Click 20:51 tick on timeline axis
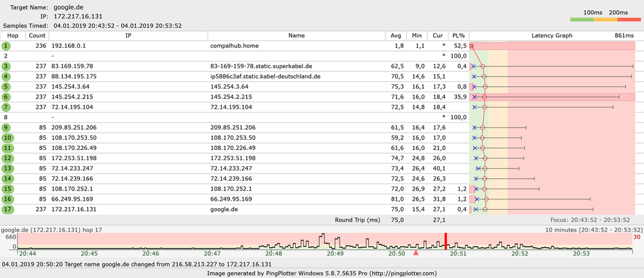This screenshot has width=644, height=278. (458, 254)
